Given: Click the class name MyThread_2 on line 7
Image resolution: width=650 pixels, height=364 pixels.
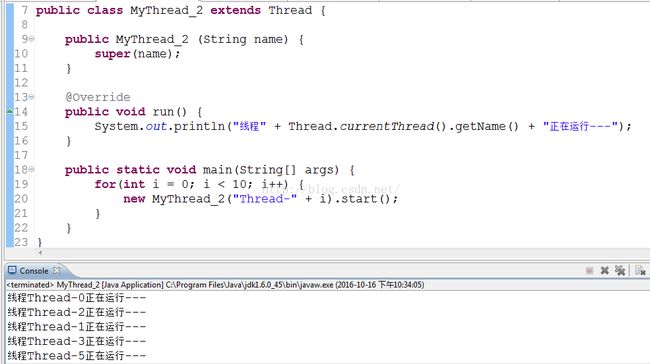Looking at the screenshot, I should pyautogui.click(x=167, y=10).
